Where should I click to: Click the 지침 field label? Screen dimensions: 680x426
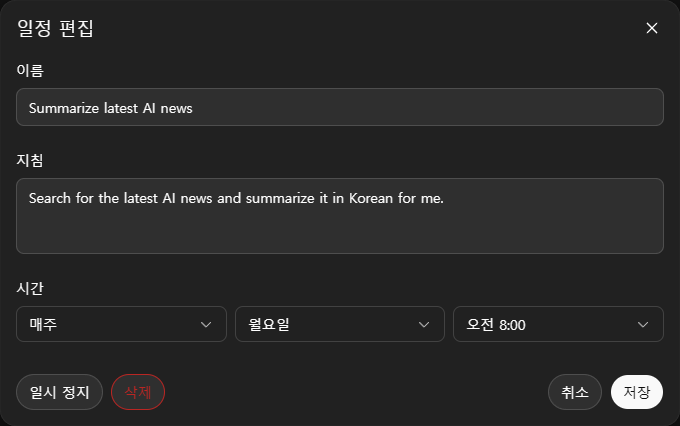click(30, 159)
